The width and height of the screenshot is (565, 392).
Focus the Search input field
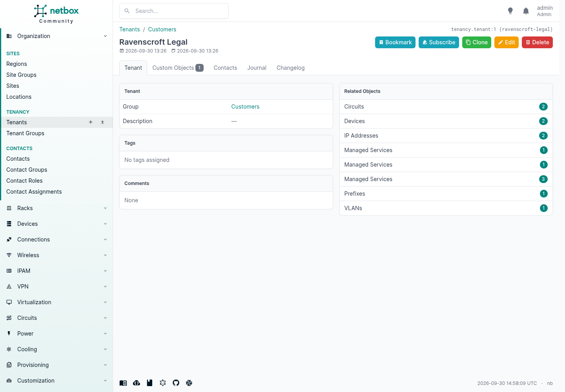pyautogui.click(x=174, y=11)
